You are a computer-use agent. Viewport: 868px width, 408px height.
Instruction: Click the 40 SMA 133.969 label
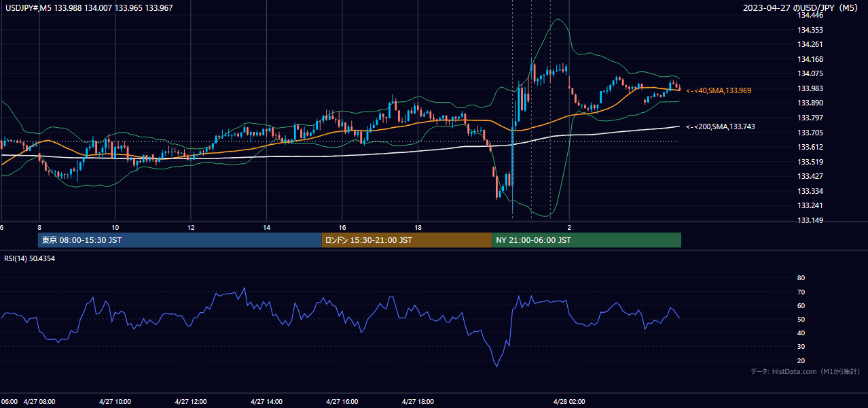coord(719,90)
